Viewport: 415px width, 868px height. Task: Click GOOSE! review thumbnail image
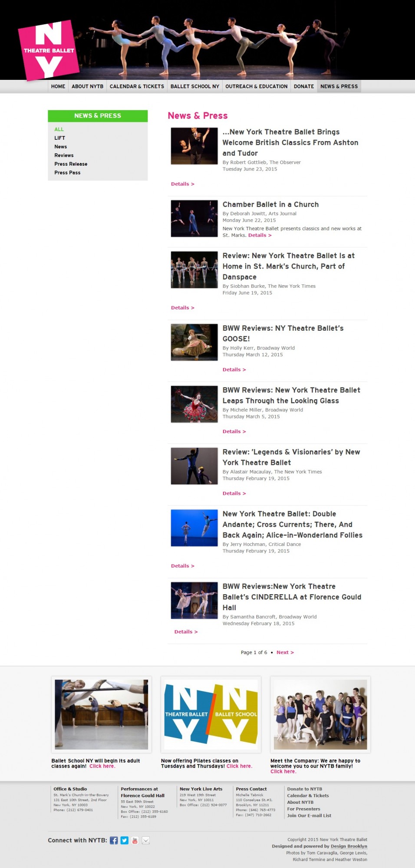point(194,342)
